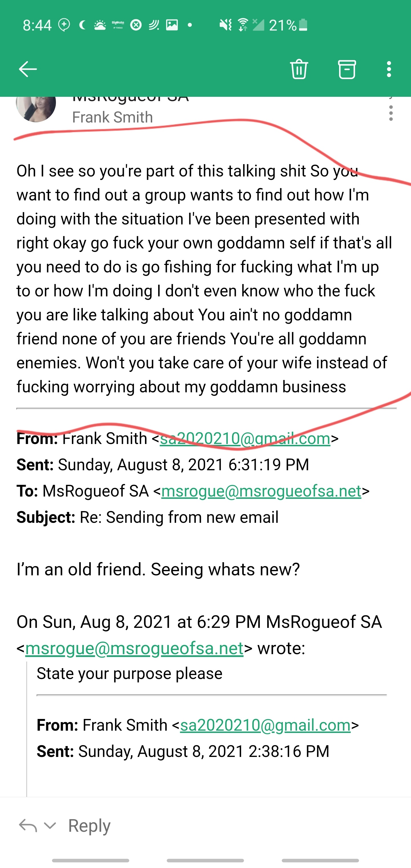Tap the muted sound status icon
Image resolution: width=411 pixels, height=868 pixels.
coord(225,25)
